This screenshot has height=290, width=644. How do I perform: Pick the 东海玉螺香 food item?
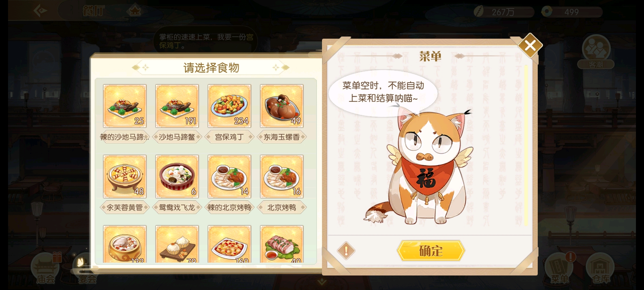click(x=282, y=106)
